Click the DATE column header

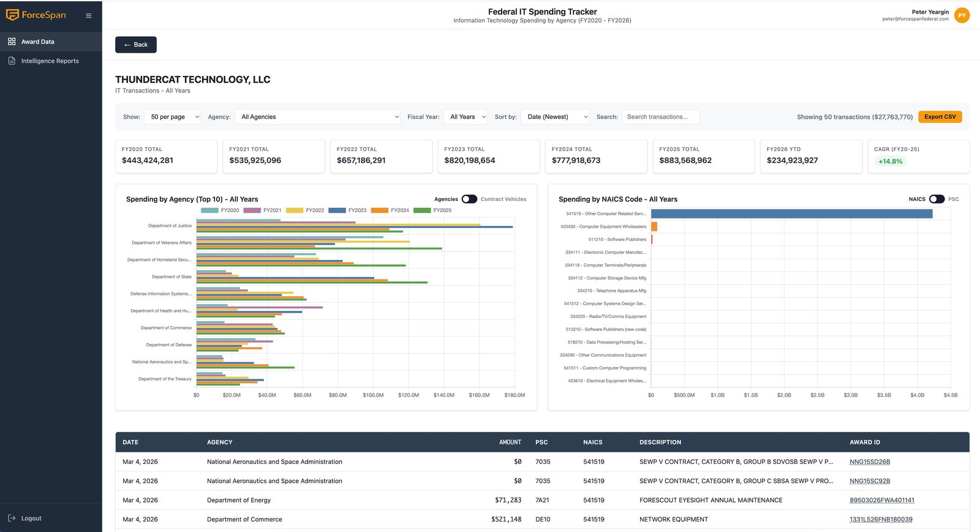(x=130, y=442)
